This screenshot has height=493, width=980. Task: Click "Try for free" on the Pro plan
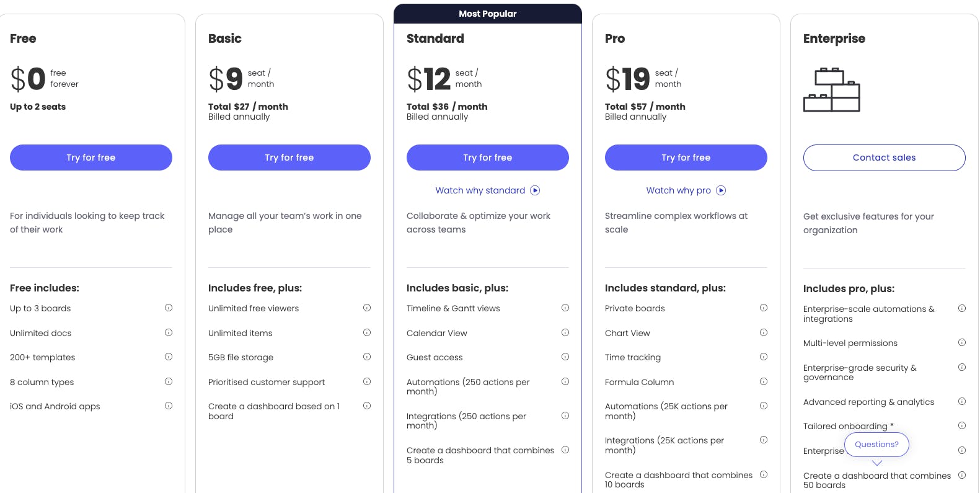tap(686, 158)
